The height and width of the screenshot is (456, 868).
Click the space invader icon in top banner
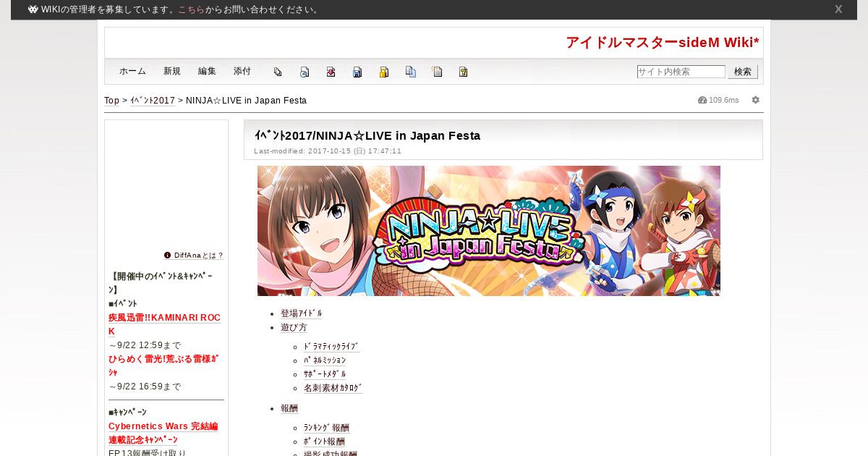[33, 9]
